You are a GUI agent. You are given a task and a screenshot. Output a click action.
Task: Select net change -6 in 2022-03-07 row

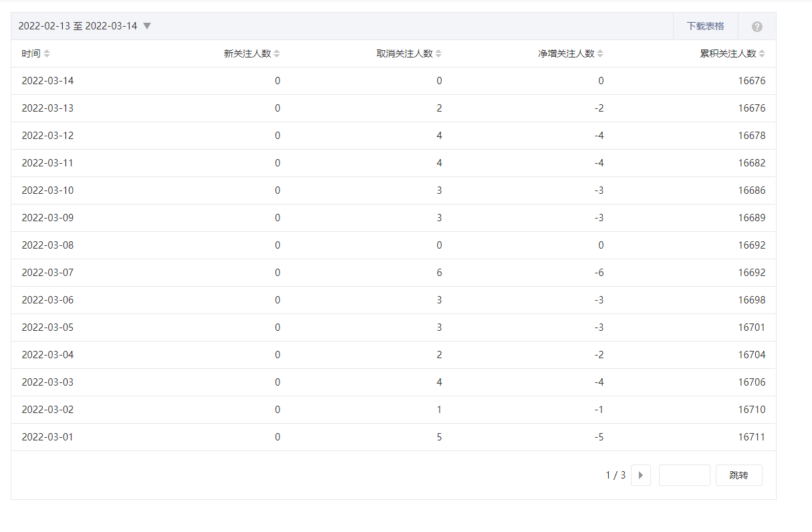(x=599, y=273)
